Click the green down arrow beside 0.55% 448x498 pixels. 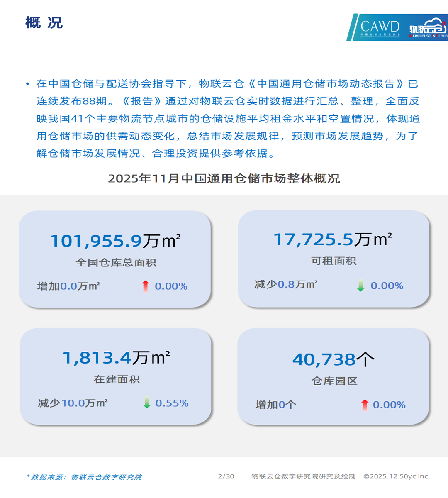pyautogui.click(x=147, y=403)
